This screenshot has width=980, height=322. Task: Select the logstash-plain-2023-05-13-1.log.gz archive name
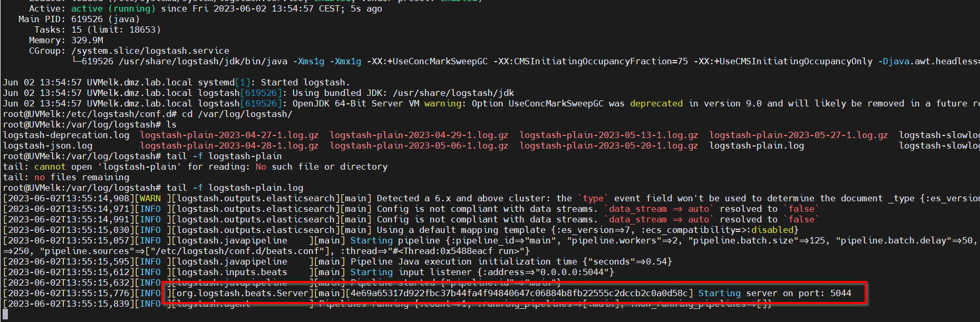pyautogui.click(x=608, y=135)
